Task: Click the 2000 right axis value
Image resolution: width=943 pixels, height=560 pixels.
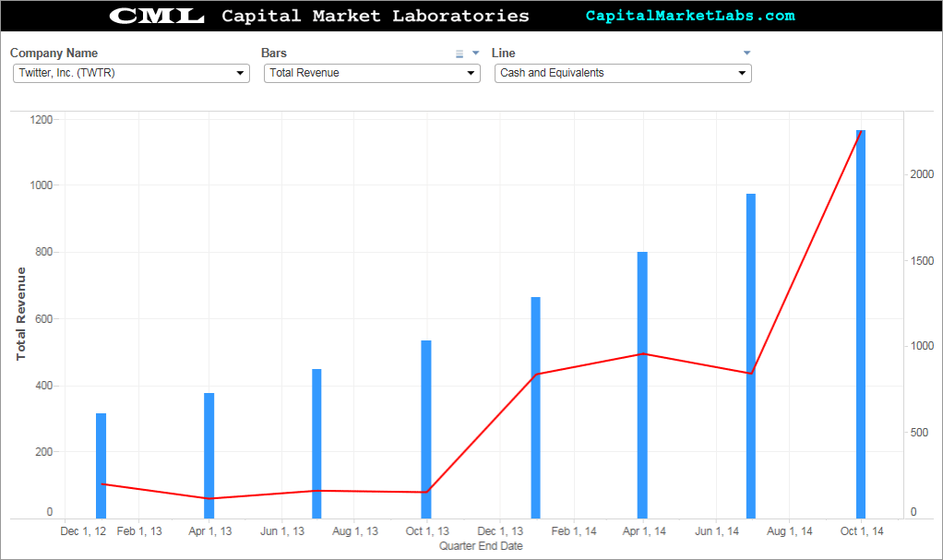Action: [922, 173]
